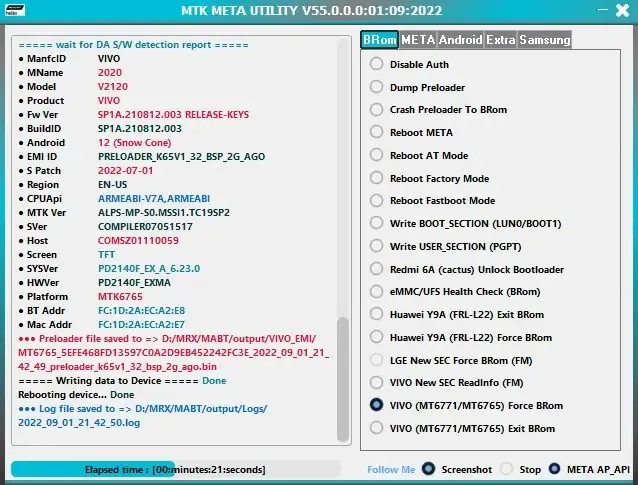Select LGE New SEC Force BRom (FM)
638x485 pixels.
coord(451,360)
